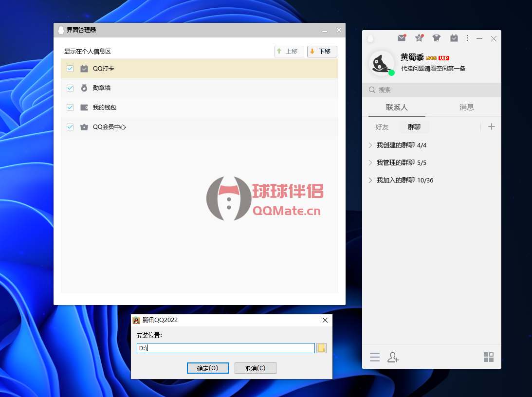
Task: Click the add friend icon
Action: point(393,358)
